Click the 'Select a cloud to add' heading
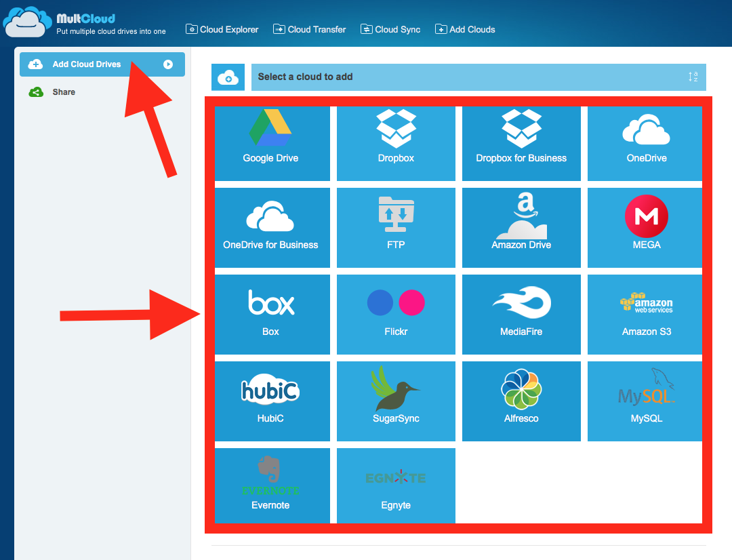The height and width of the screenshot is (560, 732). pos(305,77)
